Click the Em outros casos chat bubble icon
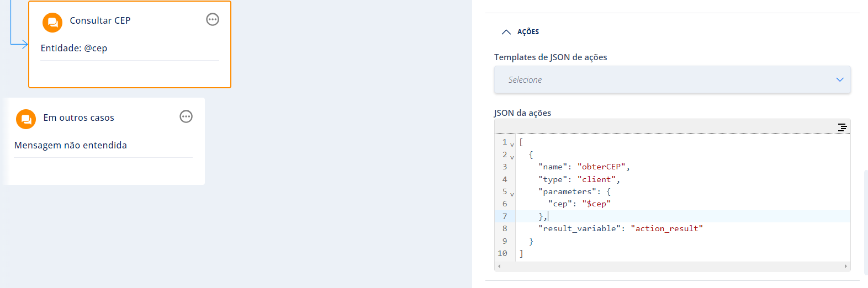868x288 pixels. 26,119
